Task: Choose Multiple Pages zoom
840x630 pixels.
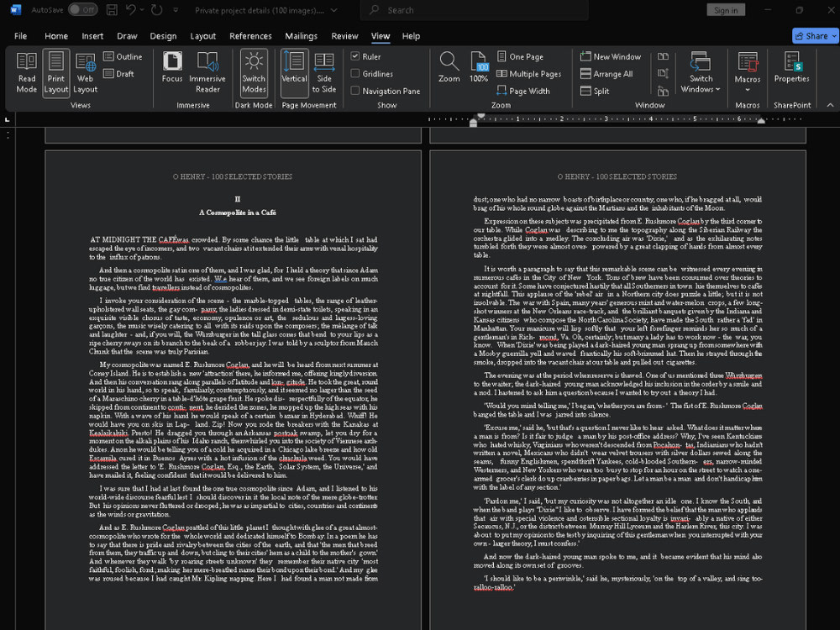Action: click(x=528, y=74)
